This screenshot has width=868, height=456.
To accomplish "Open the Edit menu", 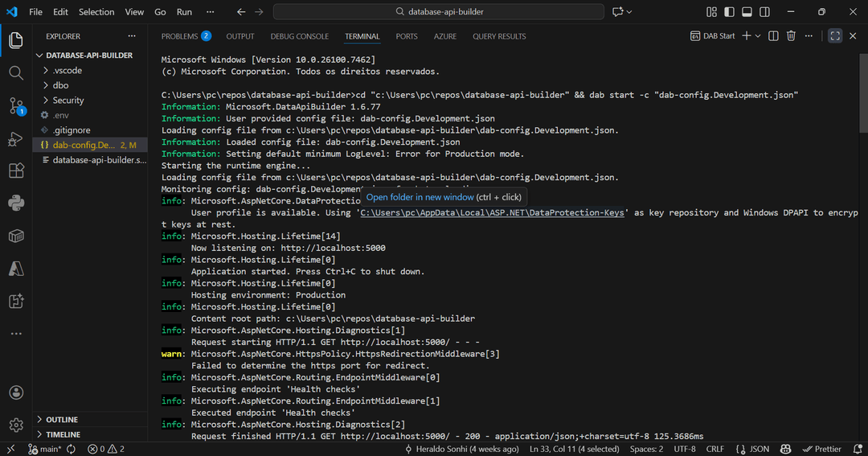I will click(x=60, y=11).
